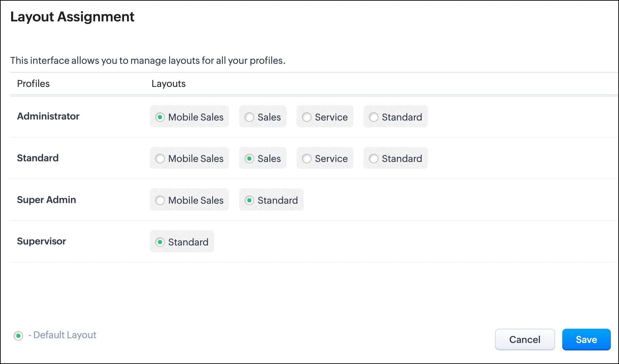Cancel the layout assignment changes
Image resolution: width=619 pixels, height=364 pixels.
[x=525, y=340]
